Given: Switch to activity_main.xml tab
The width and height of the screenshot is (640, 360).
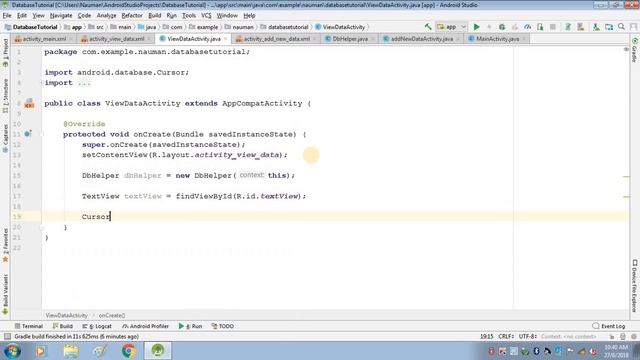Looking at the screenshot, I should (x=44, y=39).
